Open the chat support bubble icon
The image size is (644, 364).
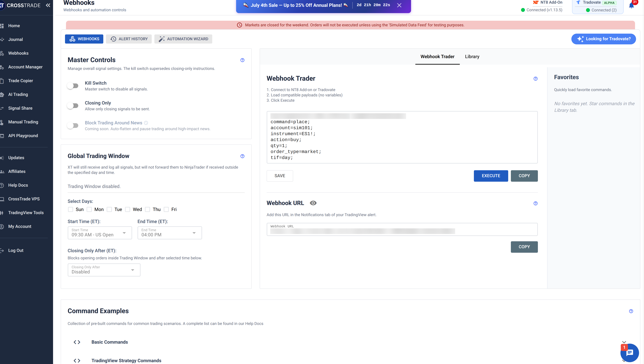[x=629, y=353]
